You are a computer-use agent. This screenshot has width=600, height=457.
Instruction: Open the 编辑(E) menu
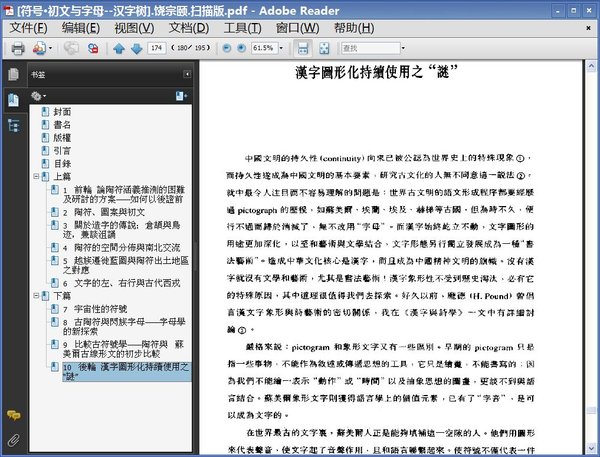[x=81, y=28]
